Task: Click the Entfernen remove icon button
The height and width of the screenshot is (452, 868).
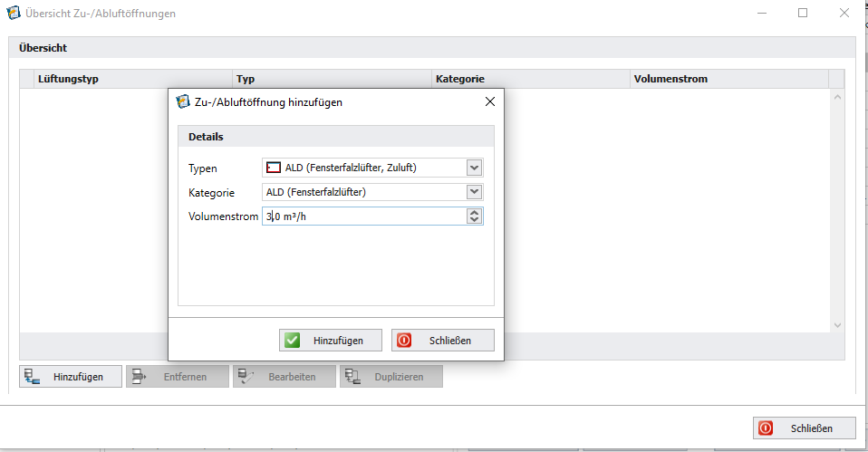Action: click(x=139, y=377)
